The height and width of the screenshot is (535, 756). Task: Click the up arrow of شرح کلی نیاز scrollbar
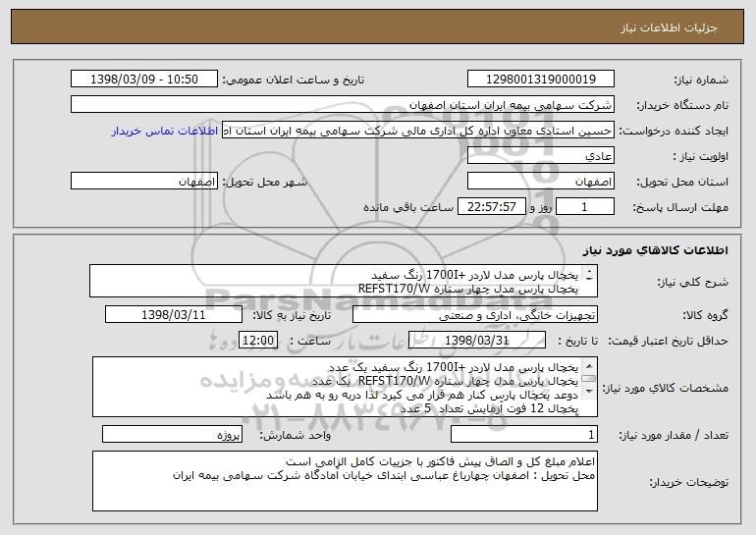pos(589,272)
